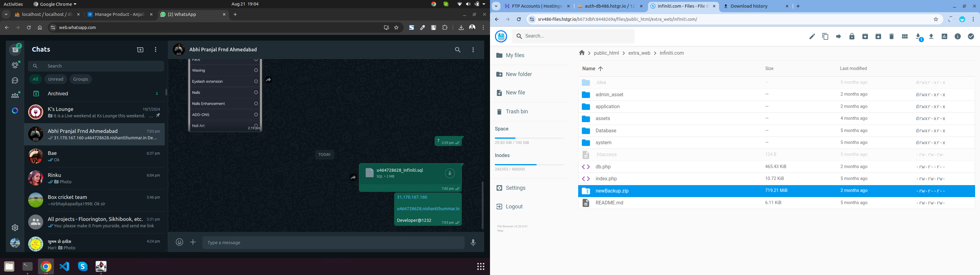Screen dimensions: 980x275
Task: Click the lock permissions icon in toolbar
Action: pyautogui.click(x=852, y=36)
